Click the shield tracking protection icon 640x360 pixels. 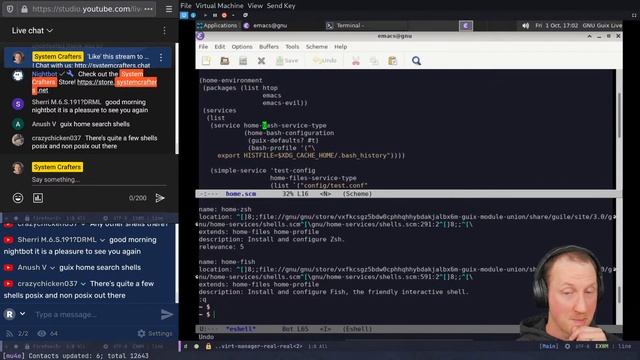pos(10,9)
